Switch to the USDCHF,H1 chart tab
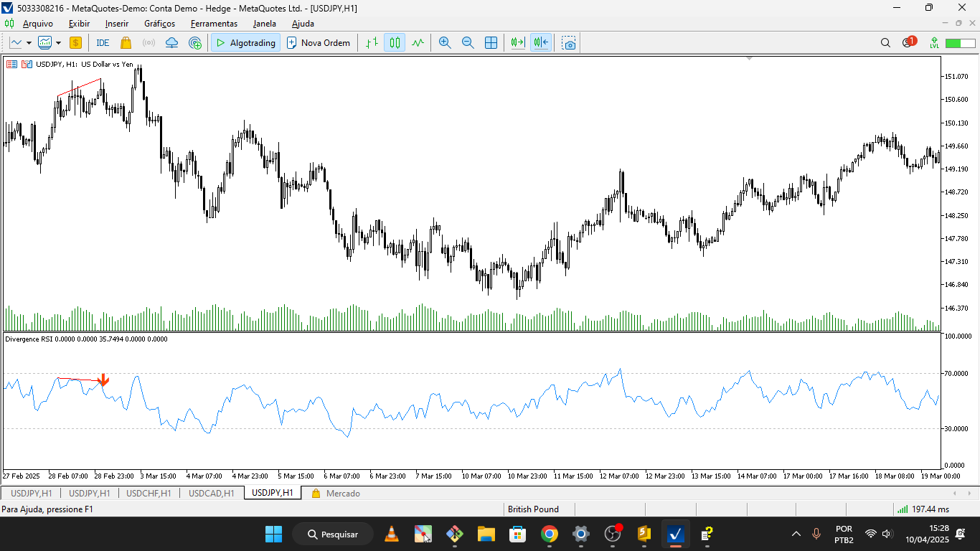The height and width of the screenshot is (551, 980). [149, 493]
